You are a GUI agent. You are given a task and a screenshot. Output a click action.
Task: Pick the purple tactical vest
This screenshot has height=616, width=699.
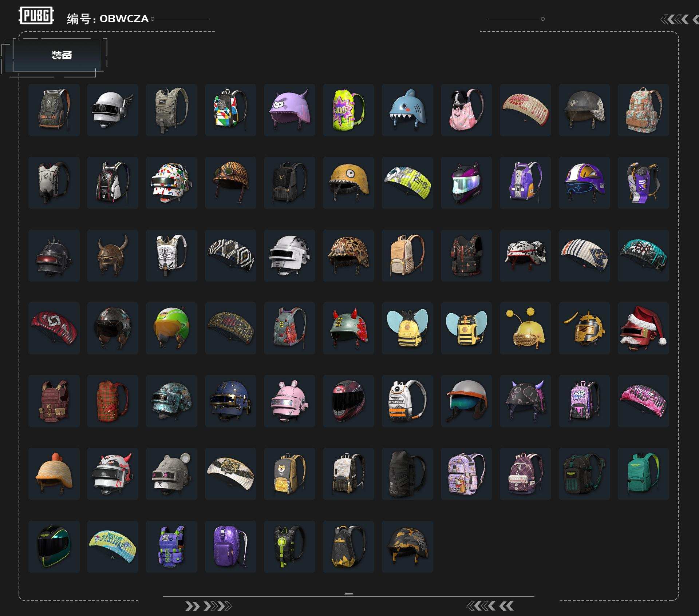(x=171, y=547)
